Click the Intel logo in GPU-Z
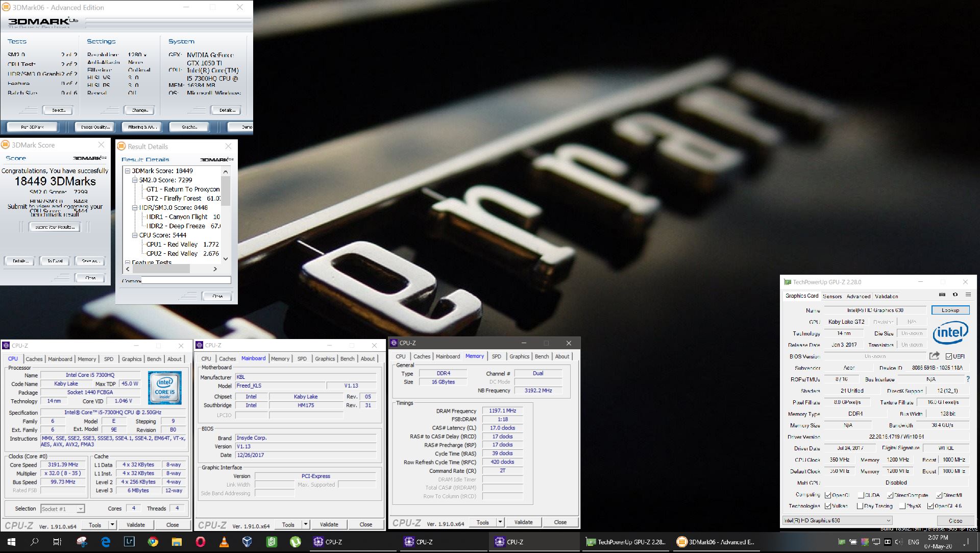 click(x=950, y=332)
